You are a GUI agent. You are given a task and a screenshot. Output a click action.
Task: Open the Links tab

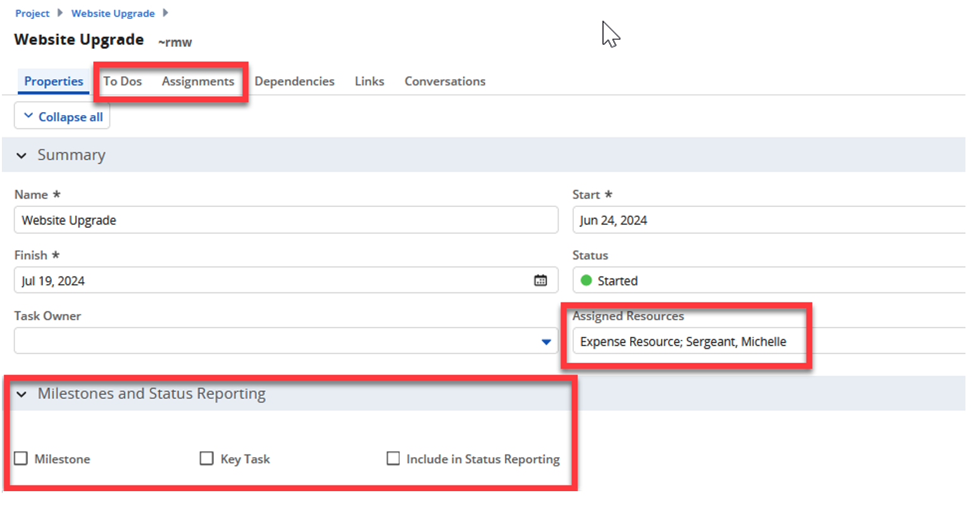coord(369,81)
